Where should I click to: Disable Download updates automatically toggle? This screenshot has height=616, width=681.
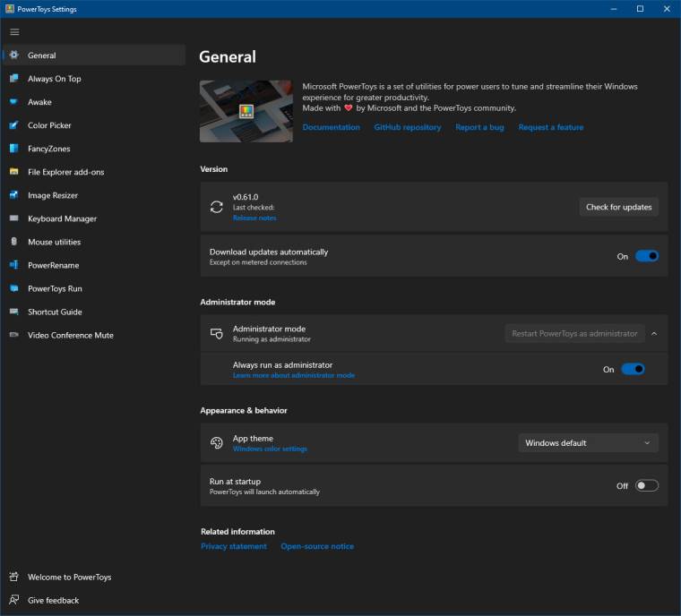coord(646,256)
